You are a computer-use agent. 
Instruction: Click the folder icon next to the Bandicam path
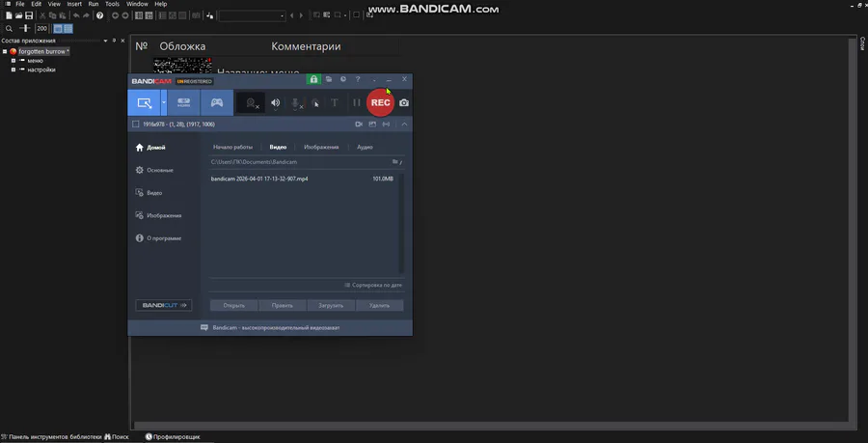click(395, 162)
